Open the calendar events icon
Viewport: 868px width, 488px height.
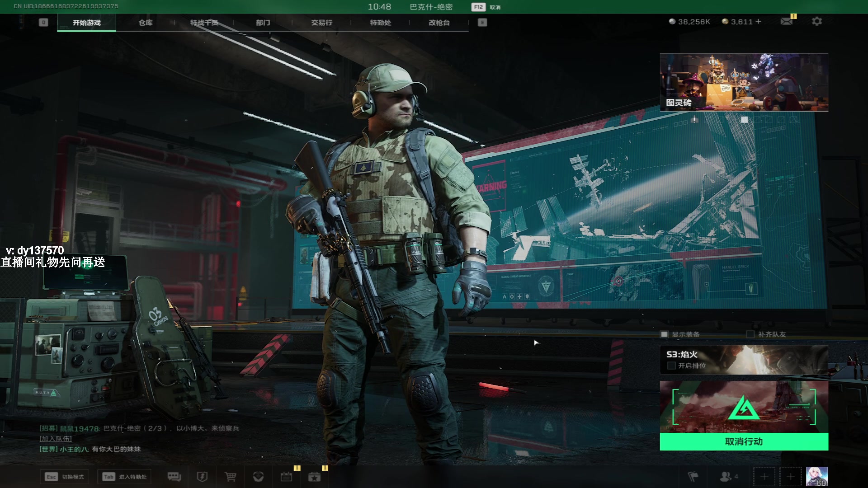point(286,477)
